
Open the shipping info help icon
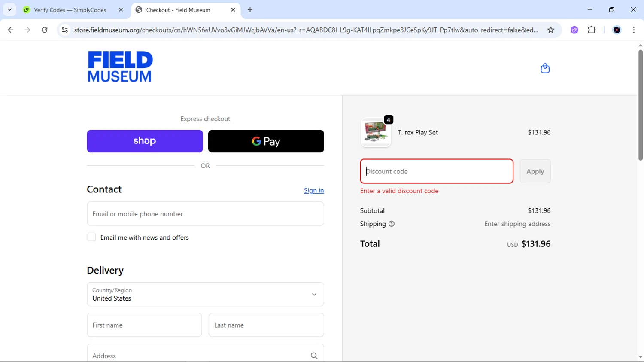392,224
